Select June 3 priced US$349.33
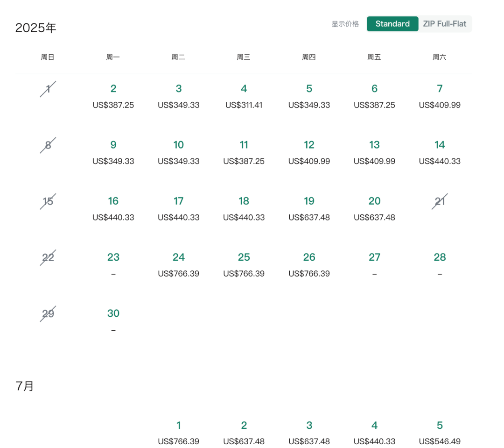The width and height of the screenshot is (504, 448). click(178, 96)
